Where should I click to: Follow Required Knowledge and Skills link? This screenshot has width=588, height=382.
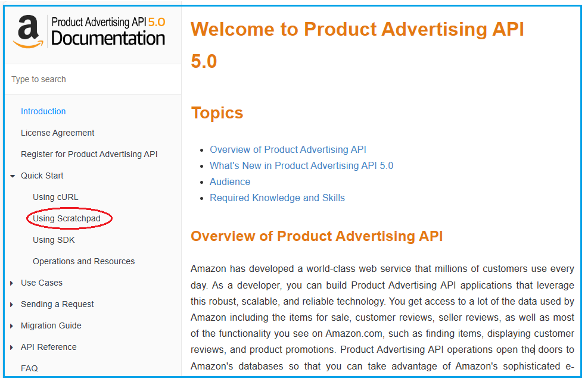277,198
